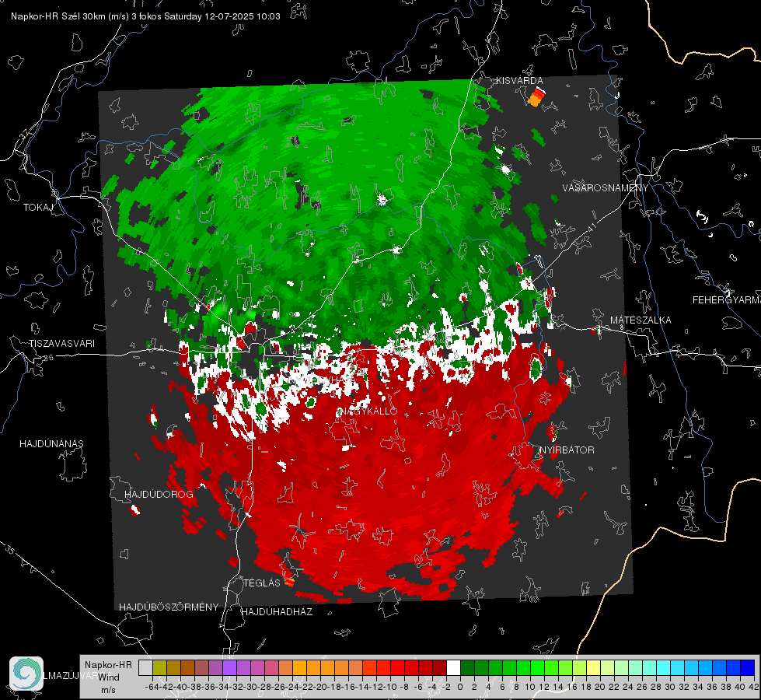Viewport: 761px width, 700px height.
Task: Click the TISZAVASVÁRI town label
Action: (x=61, y=344)
